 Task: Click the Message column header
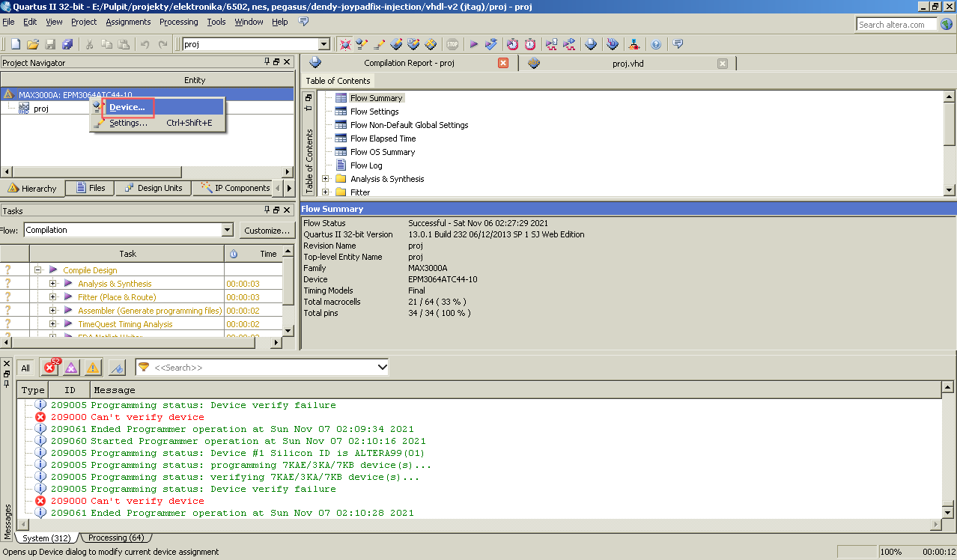tap(515, 390)
